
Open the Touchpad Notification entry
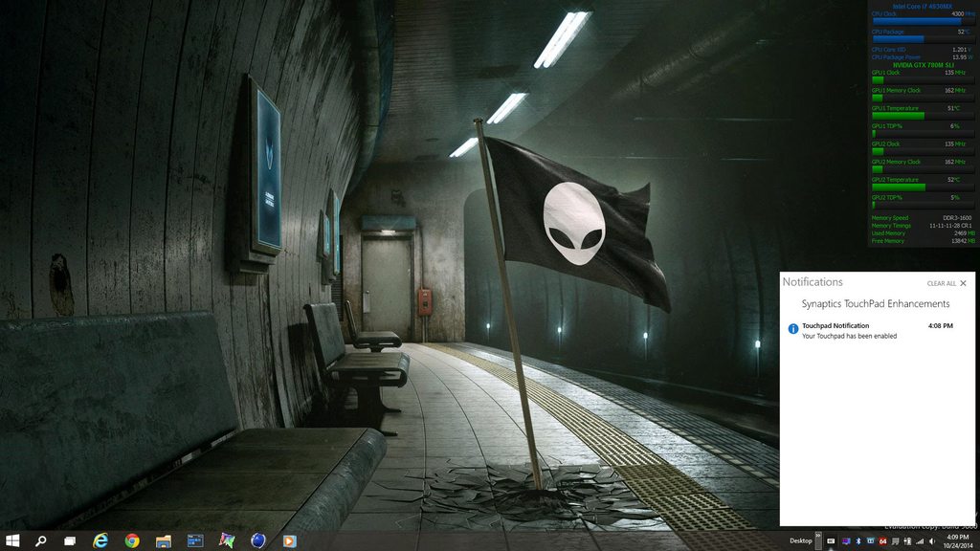point(875,330)
